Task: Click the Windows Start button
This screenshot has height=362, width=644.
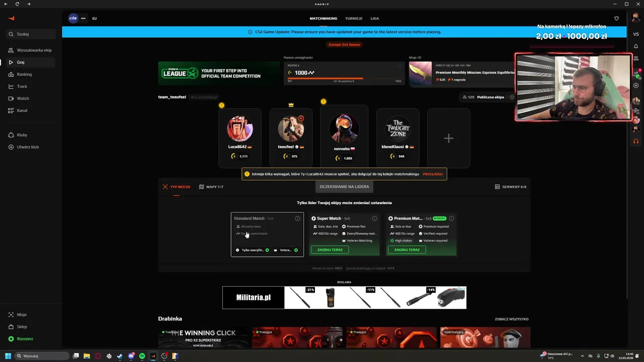Action: [x=8, y=356]
